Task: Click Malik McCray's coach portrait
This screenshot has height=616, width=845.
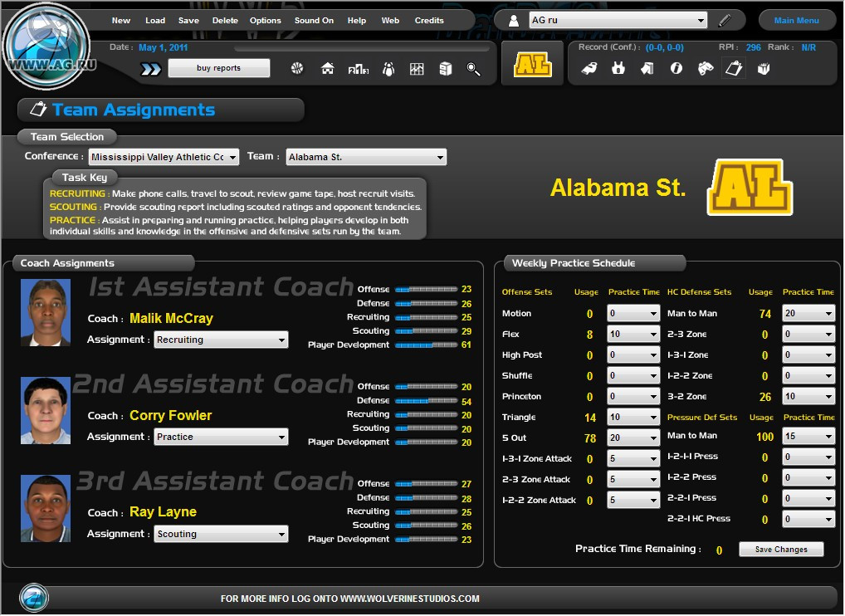Action: (46, 312)
